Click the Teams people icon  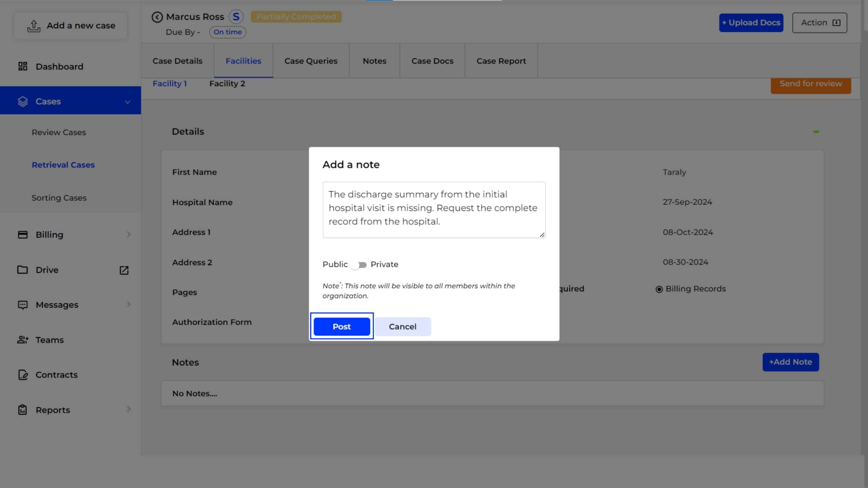(x=23, y=340)
